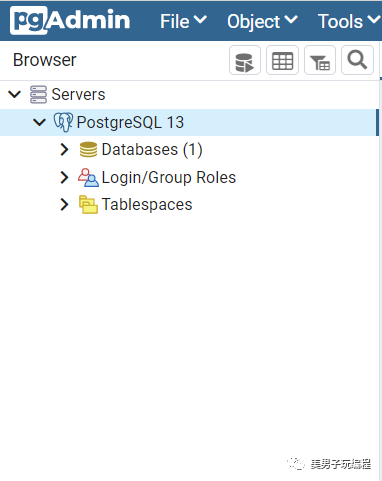The height and width of the screenshot is (481, 382).
Task: Open the Tools menu
Action: 349,21
